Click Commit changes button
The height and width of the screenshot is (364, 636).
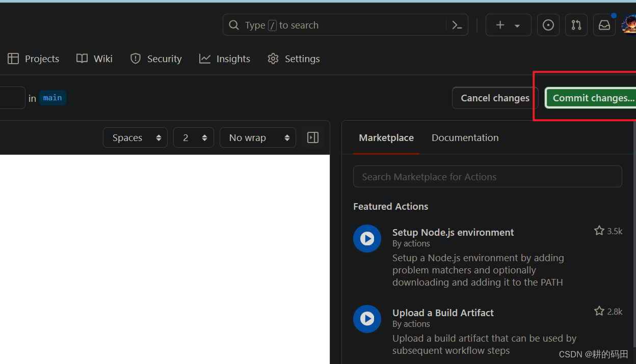coord(591,98)
